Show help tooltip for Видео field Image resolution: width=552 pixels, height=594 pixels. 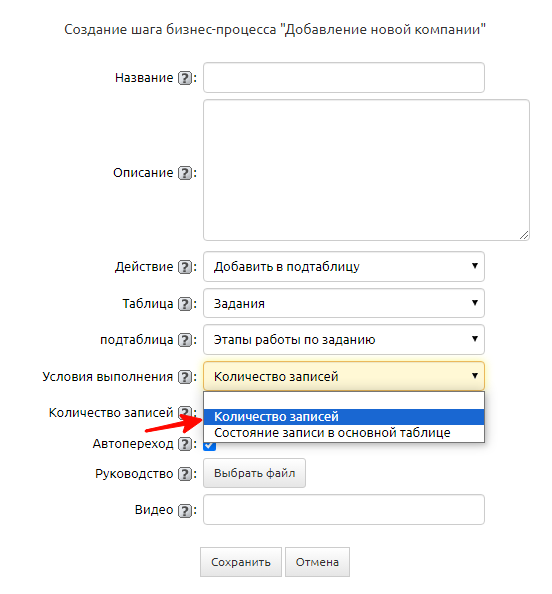click(x=185, y=510)
